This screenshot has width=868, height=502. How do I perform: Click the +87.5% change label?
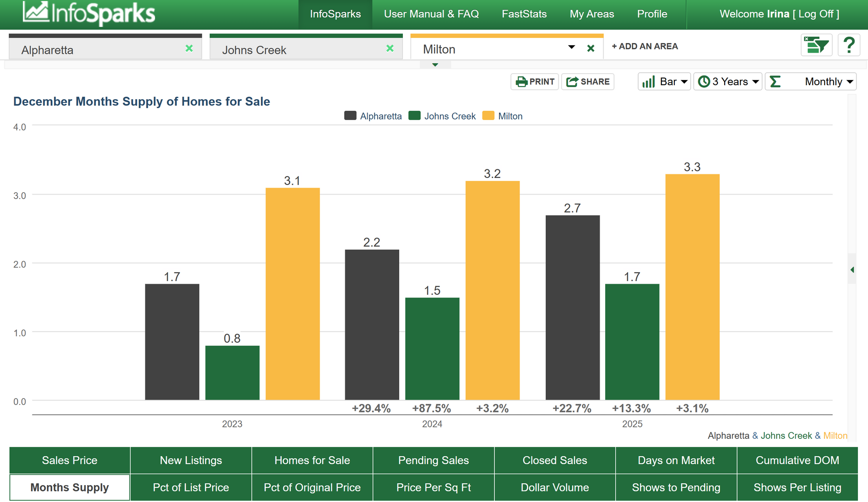coord(432,408)
